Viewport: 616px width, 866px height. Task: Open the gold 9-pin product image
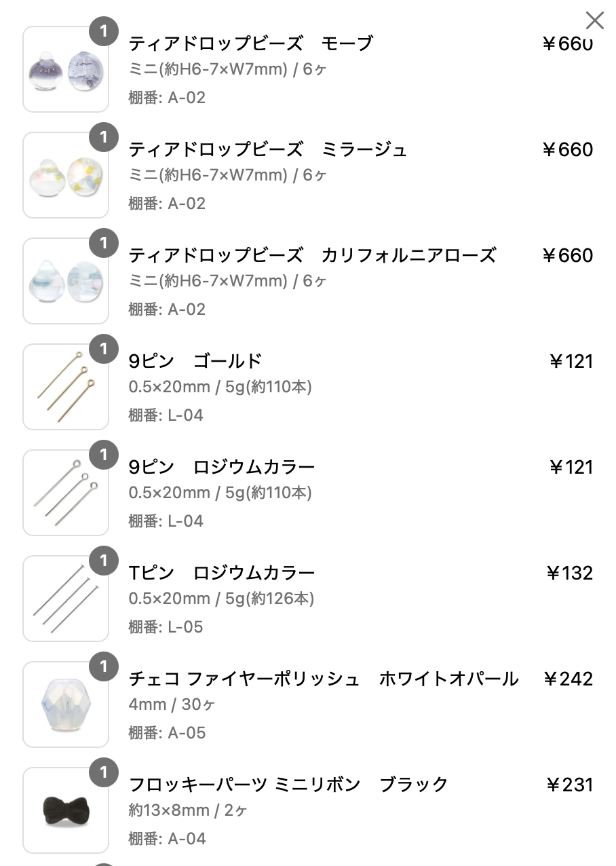pyautogui.click(x=66, y=387)
